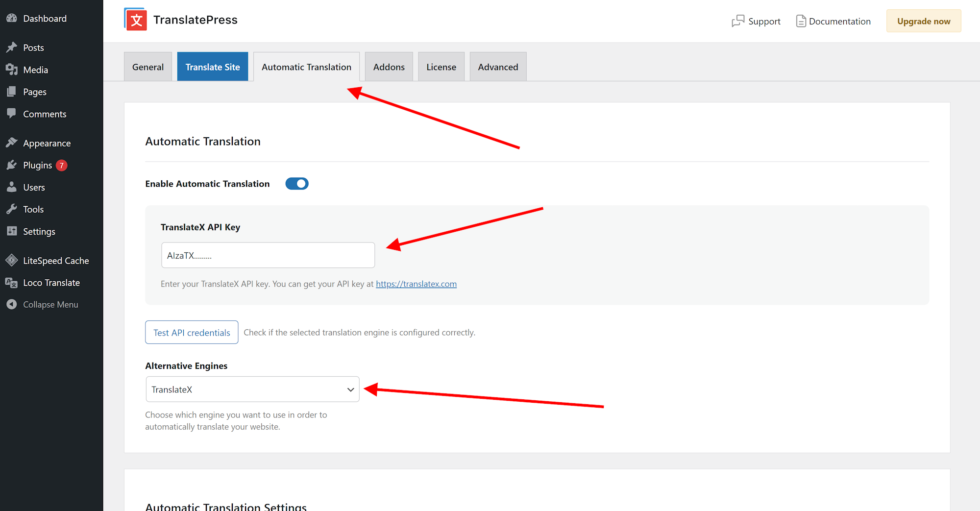
Task: Click the Plugins update count badge 7
Action: pyautogui.click(x=62, y=166)
